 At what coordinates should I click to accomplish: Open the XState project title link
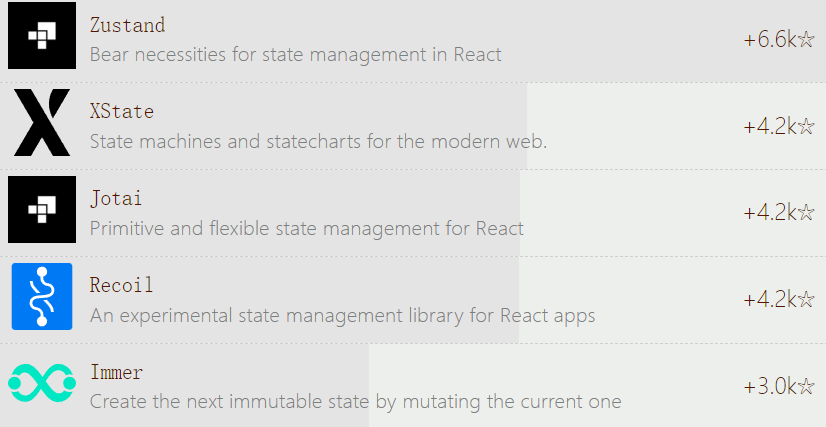122,111
